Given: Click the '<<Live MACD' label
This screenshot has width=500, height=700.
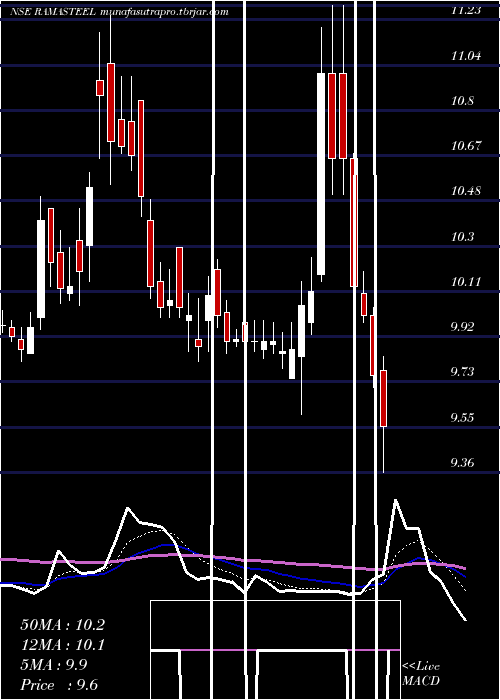Looking at the screenshot, I should [x=421, y=674].
